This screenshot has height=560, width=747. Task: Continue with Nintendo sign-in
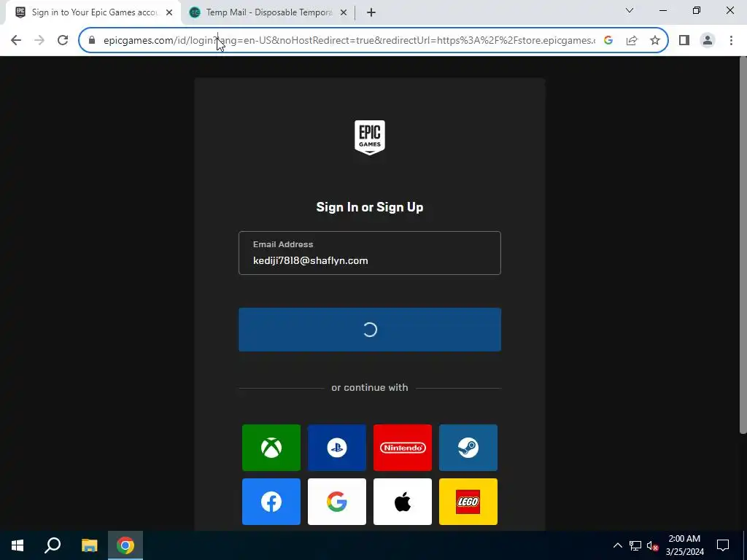point(403,448)
